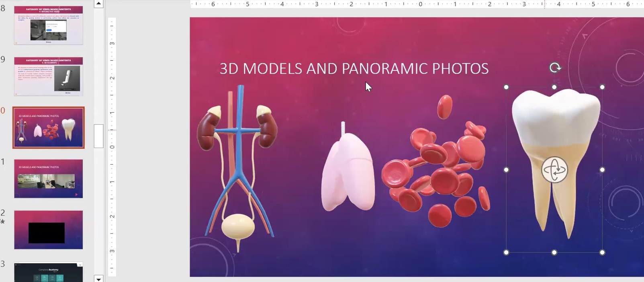
Task: Click the thumbnail pane scrollbar thumb
Action: (x=98, y=136)
